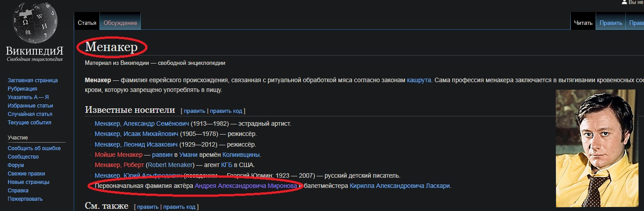Open the Рубрикация sidebar link

pos(22,89)
